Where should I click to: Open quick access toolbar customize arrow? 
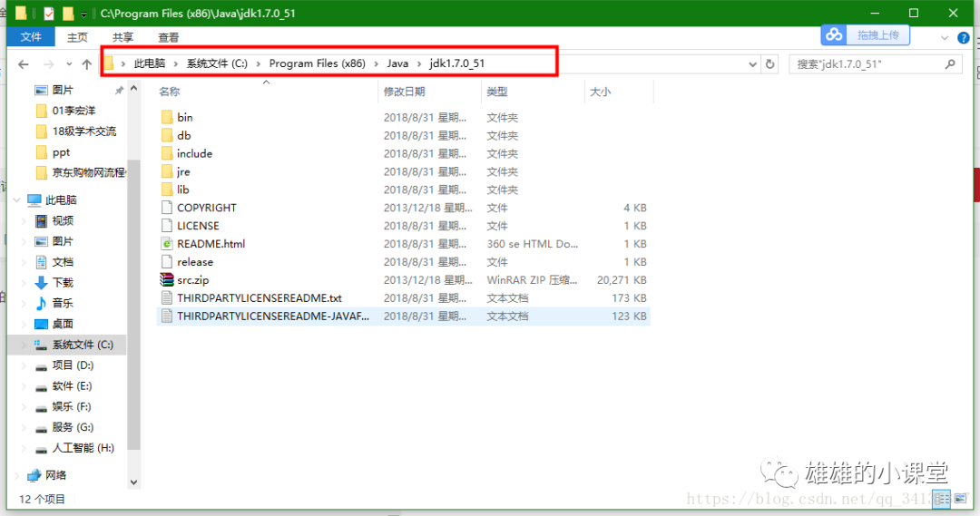[x=83, y=15]
